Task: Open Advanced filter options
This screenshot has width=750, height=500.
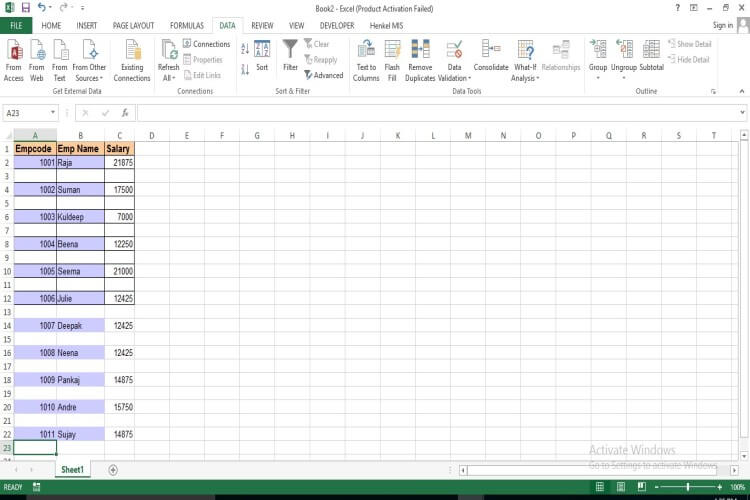Action: click(324, 75)
